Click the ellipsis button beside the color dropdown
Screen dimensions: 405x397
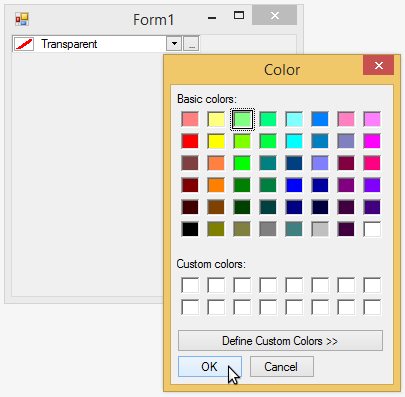point(191,44)
